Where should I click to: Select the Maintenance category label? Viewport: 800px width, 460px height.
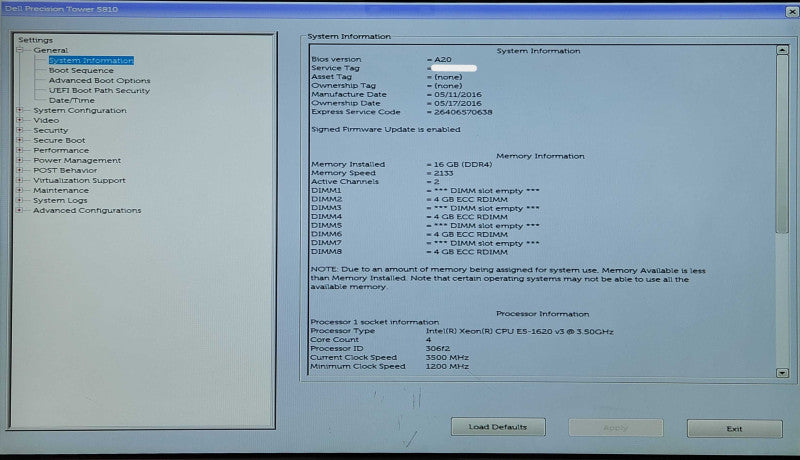pyautogui.click(x=61, y=190)
